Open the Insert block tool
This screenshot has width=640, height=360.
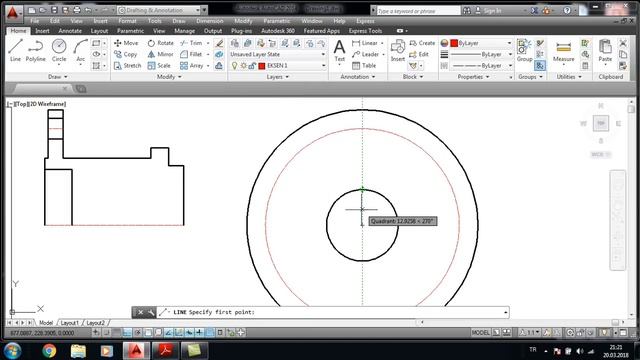coord(398,51)
